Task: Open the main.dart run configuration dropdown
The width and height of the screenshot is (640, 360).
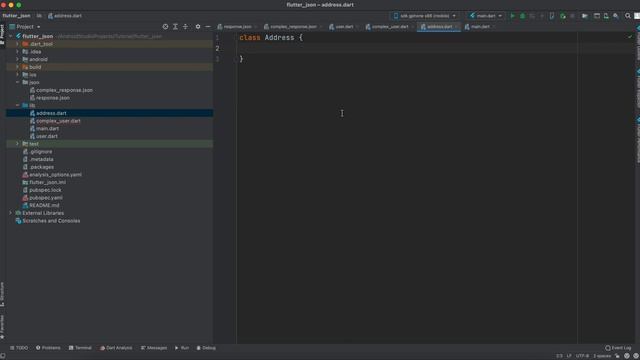Action: (x=486, y=16)
